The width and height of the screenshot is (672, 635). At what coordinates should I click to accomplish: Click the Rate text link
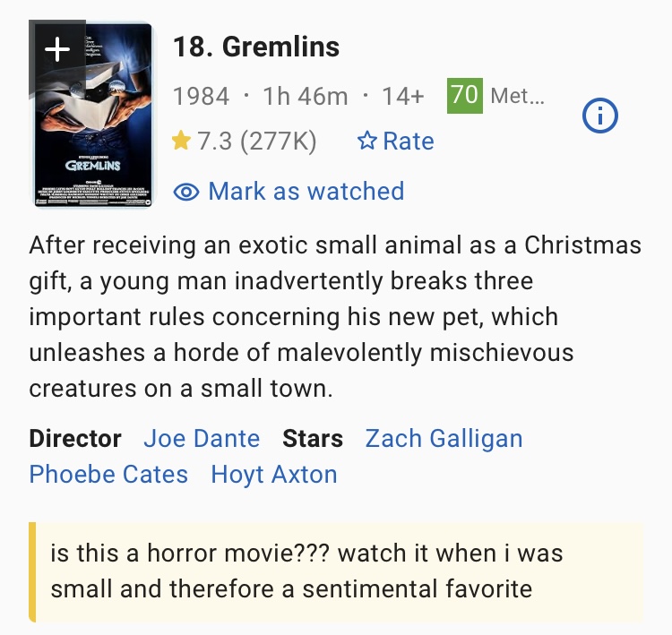tap(408, 141)
